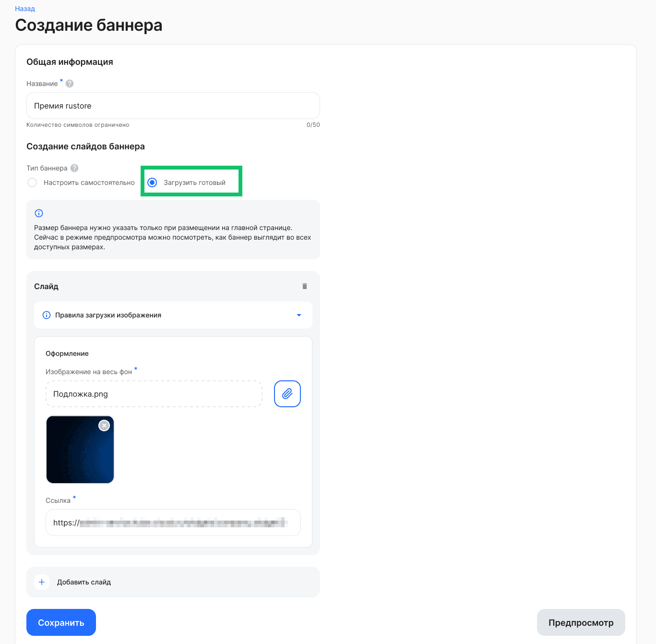Screen dimensions: 656x644
Task: Click the Ссылка URL input field
Action: pos(173,522)
